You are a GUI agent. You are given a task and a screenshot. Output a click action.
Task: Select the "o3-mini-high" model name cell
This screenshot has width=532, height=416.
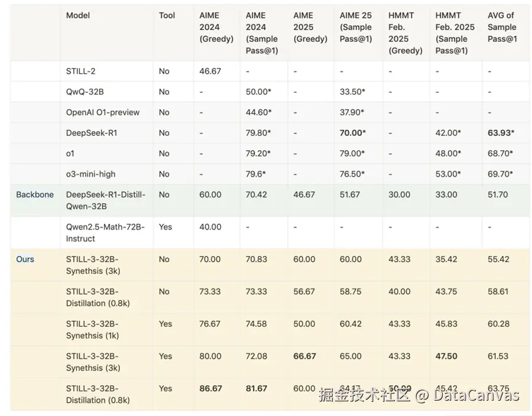[90, 174]
